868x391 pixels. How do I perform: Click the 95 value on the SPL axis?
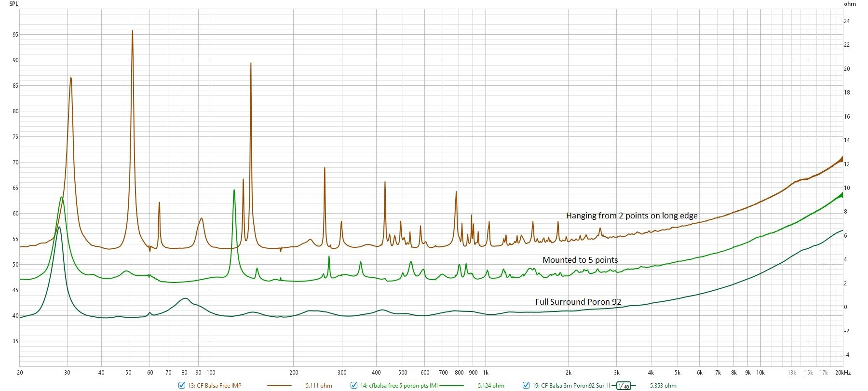(15, 35)
